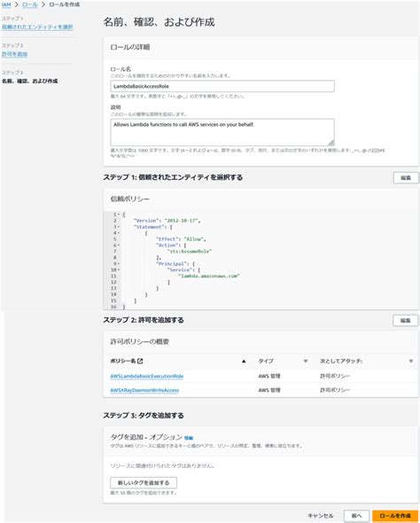
Task: Collapse Service fold arrow on line 10
Action: 119,269
